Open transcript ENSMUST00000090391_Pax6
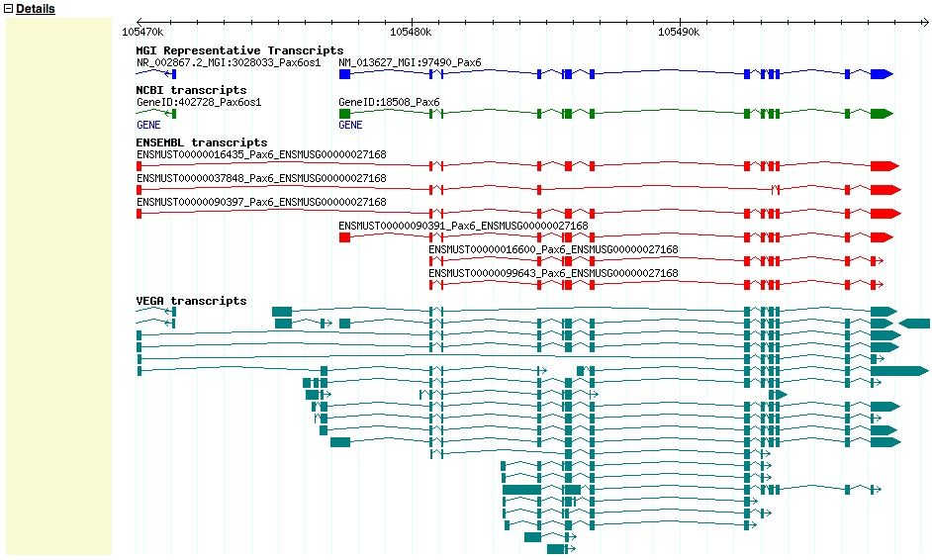Viewport: 932px width, 560px height. coord(464,226)
